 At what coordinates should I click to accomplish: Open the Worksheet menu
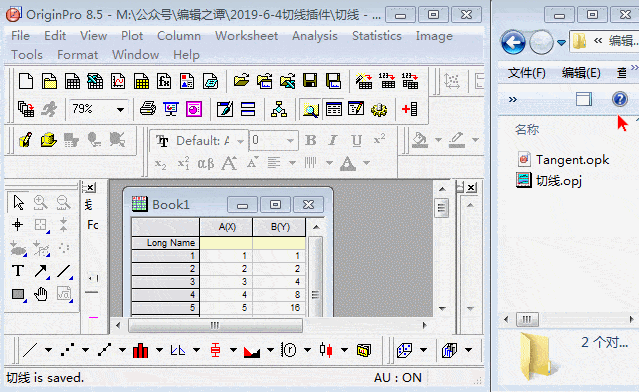tap(247, 36)
